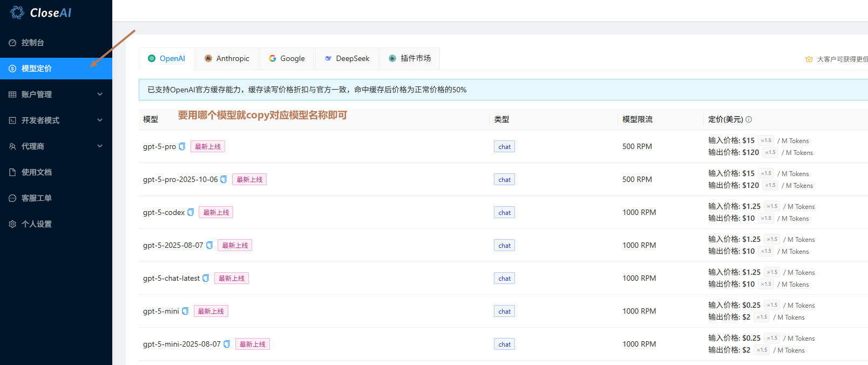The width and height of the screenshot is (868, 365).
Task: Click the 最新上线 tag on gpt-5-mini
Action: [x=211, y=311]
